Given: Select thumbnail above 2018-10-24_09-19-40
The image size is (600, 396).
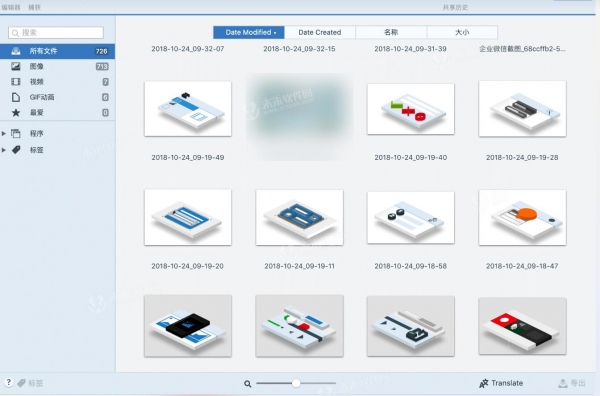Looking at the screenshot, I should (411, 109).
